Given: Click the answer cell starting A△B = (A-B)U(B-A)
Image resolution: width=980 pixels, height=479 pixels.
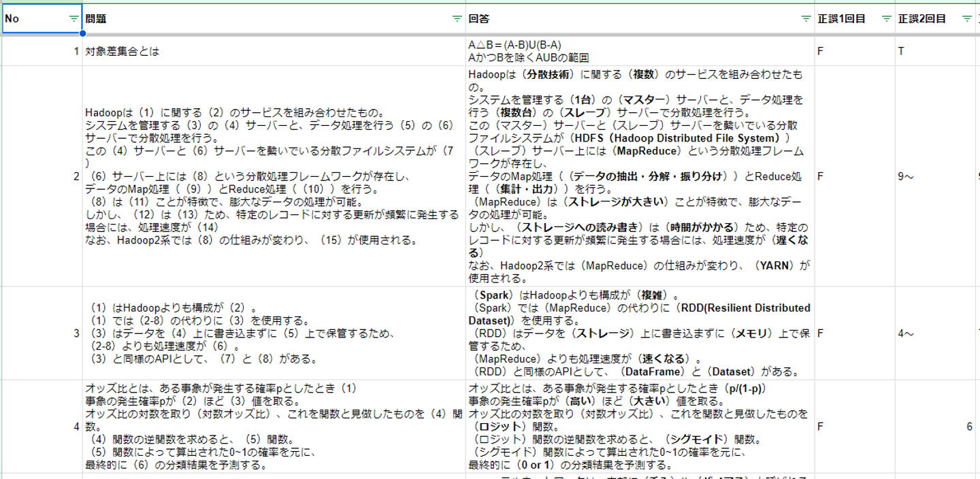Looking at the screenshot, I should pos(640,51).
